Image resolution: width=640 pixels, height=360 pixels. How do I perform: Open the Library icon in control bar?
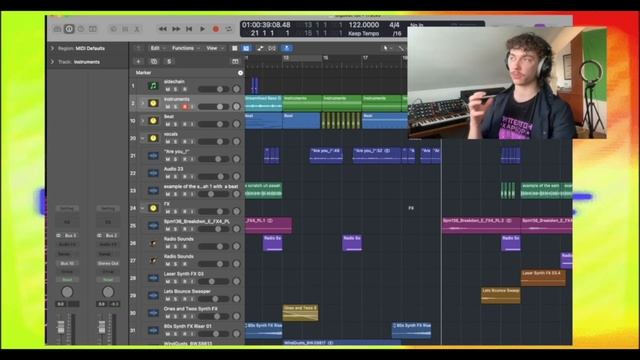pyautogui.click(x=57, y=29)
